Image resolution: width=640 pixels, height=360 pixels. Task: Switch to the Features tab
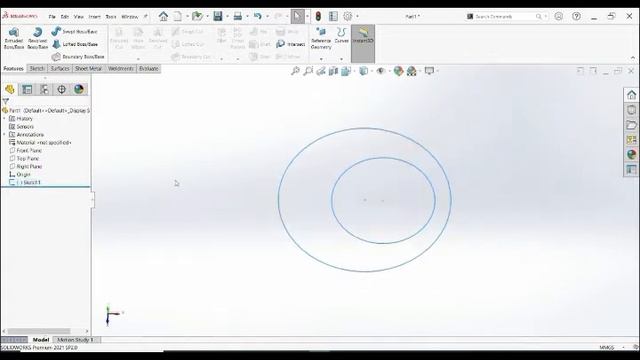[13, 69]
